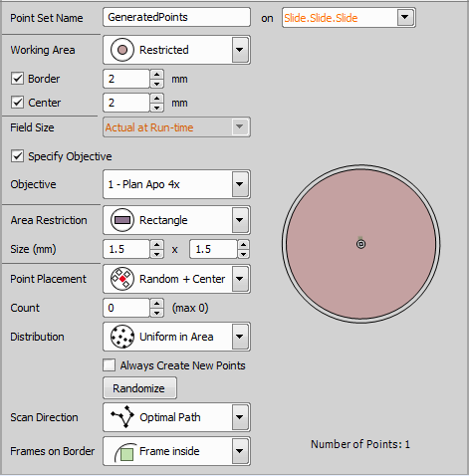Click the Randomize button
469x476 pixels.
coord(139,388)
